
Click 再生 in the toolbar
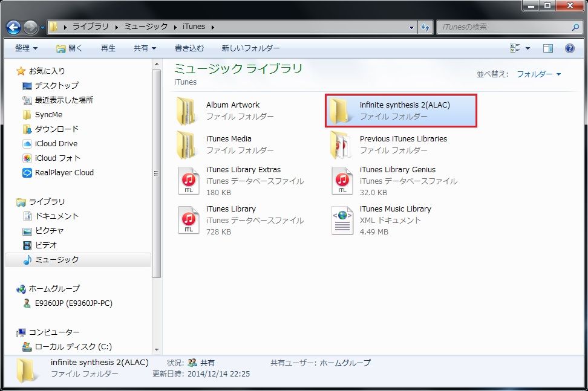108,48
